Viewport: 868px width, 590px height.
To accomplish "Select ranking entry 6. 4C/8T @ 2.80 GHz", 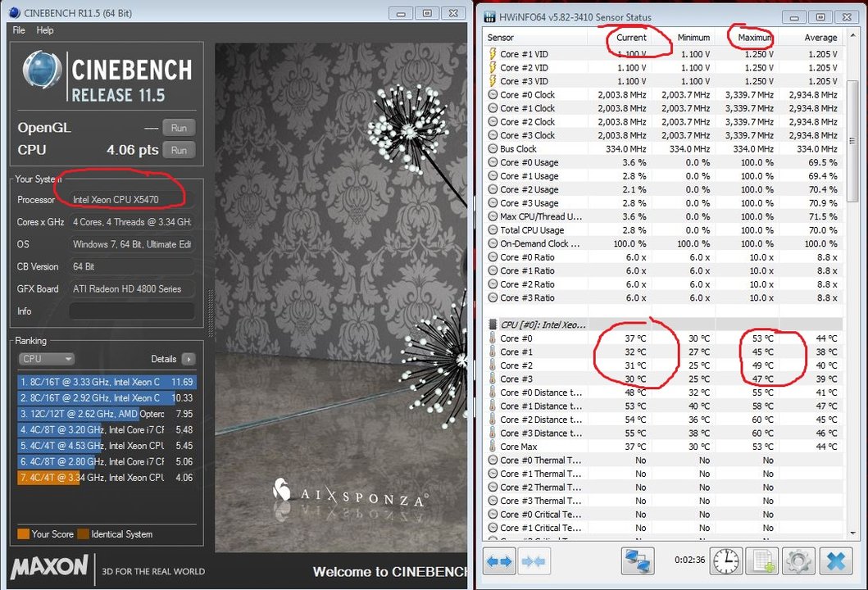I will click(107, 461).
